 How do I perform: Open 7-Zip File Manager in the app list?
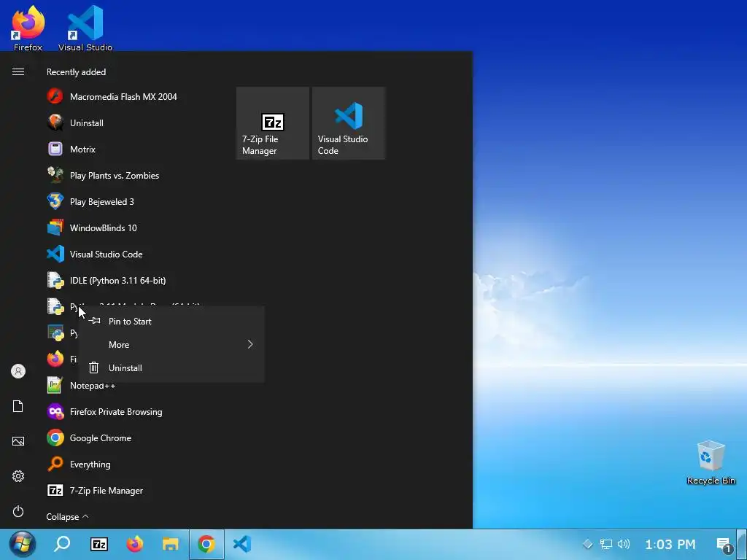tap(95, 490)
